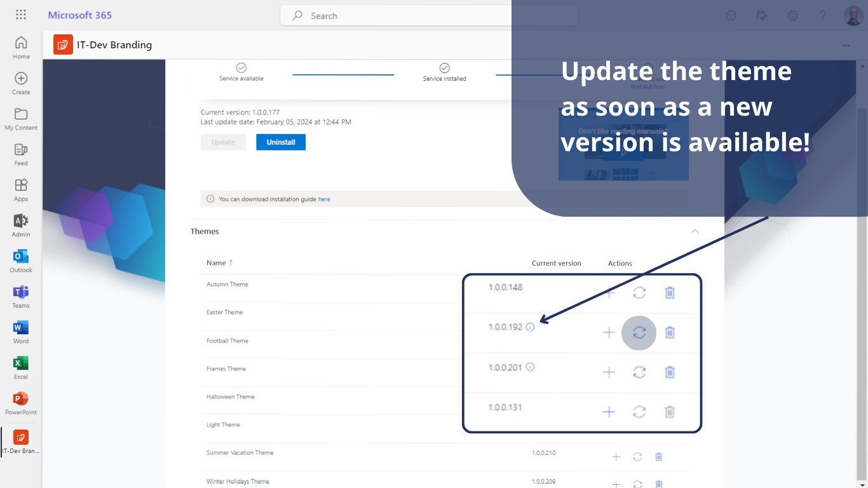The width and height of the screenshot is (868, 488).
Task: Click the Service installed step
Action: [x=445, y=72]
